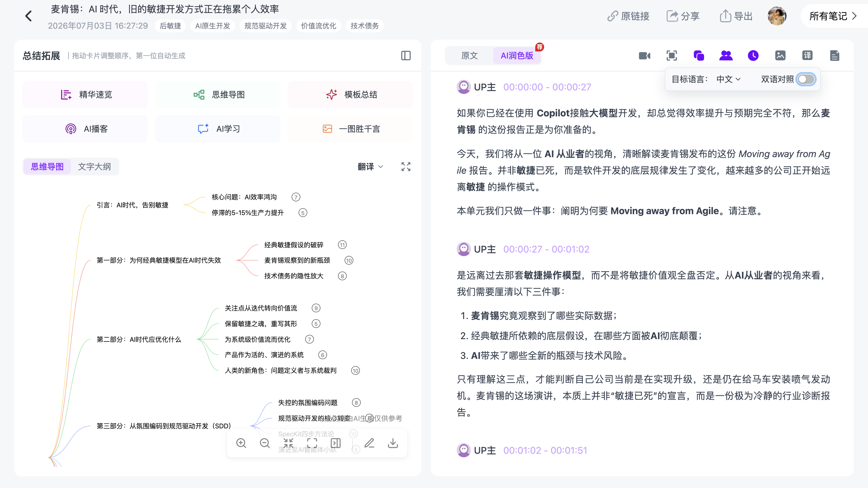This screenshot has height=488, width=868.
Task: Open the AI学习 card
Action: coord(218,129)
